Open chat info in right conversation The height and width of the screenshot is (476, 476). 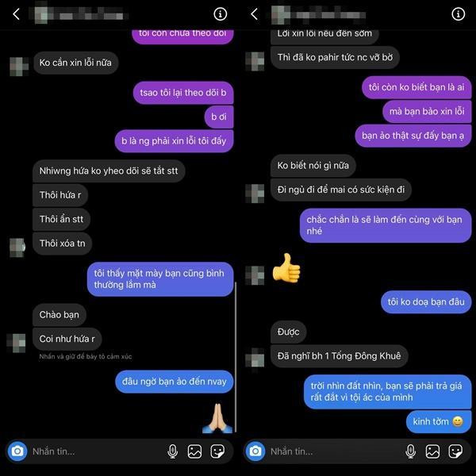point(458,14)
